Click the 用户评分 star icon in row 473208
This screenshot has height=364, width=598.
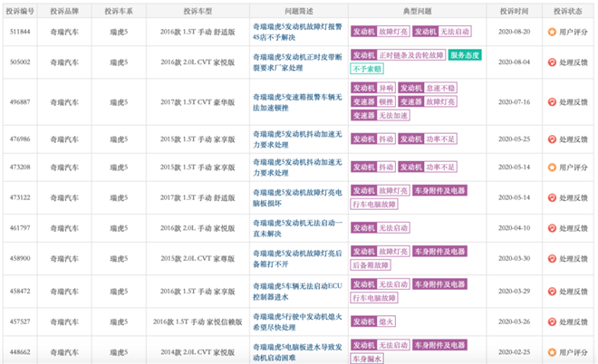[553, 167]
